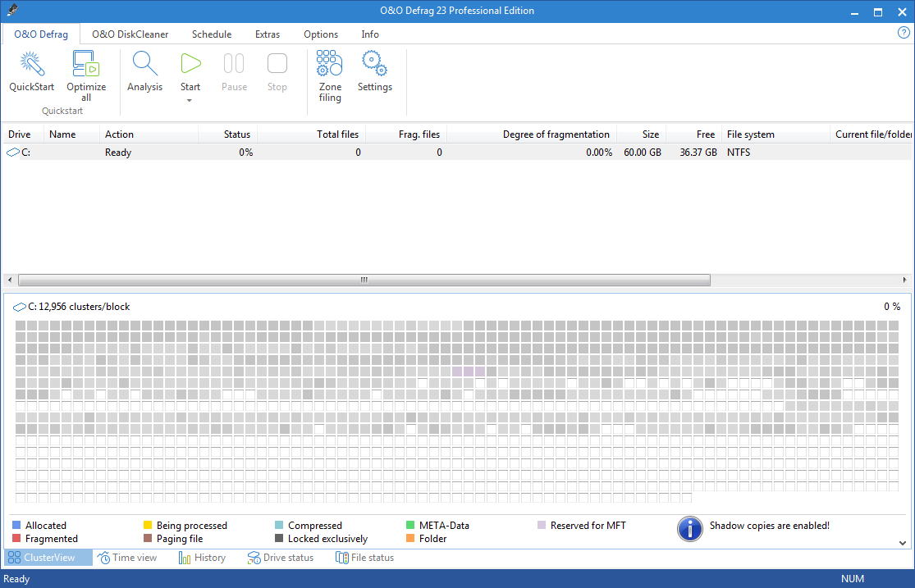Viewport: 915px width, 588px height.
Task: Sort by Degree of fragmentation header
Action: 532,134
